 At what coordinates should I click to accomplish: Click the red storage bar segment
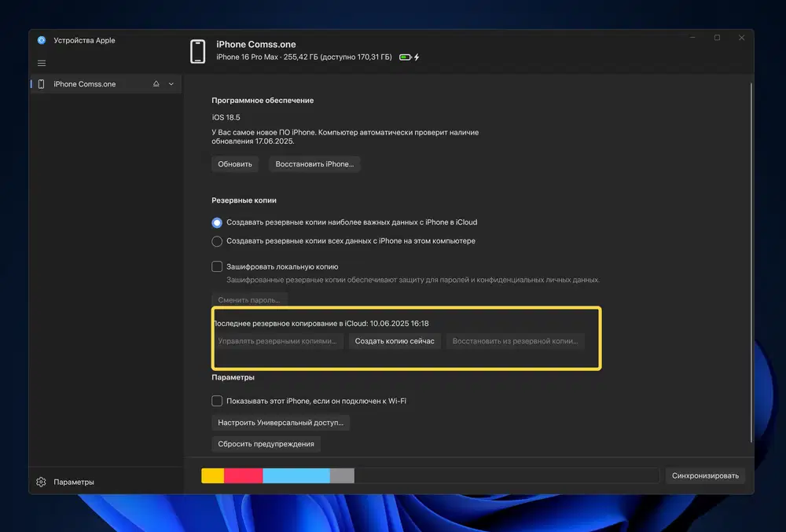[243, 476]
